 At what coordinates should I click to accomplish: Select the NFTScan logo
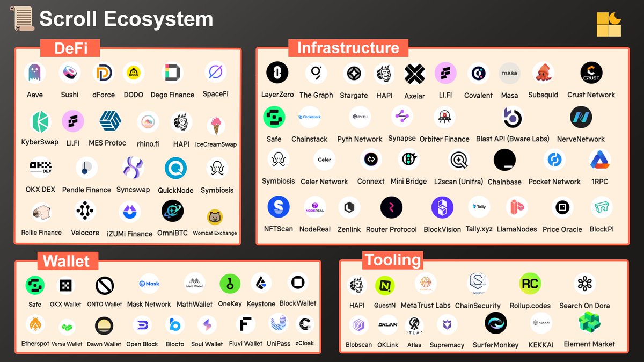point(278,207)
